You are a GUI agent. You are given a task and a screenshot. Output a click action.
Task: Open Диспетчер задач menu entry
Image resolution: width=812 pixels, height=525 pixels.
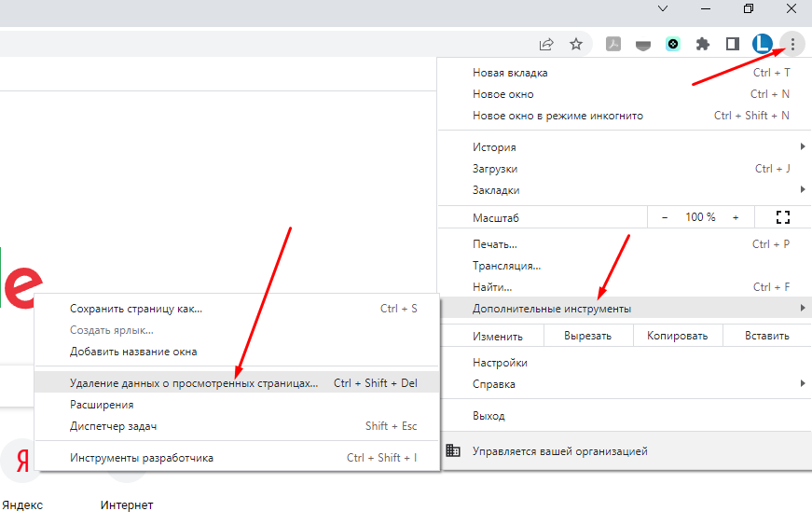(113, 426)
